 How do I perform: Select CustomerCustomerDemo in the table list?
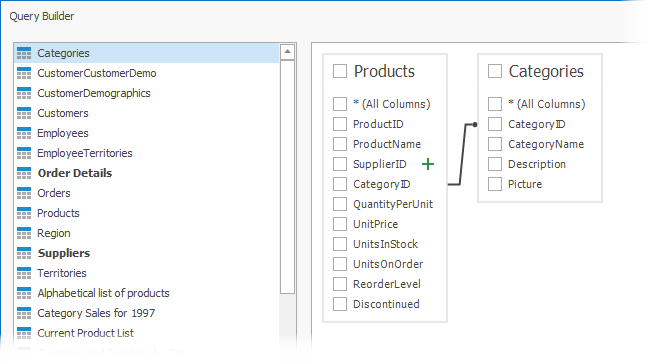(147, 73)
